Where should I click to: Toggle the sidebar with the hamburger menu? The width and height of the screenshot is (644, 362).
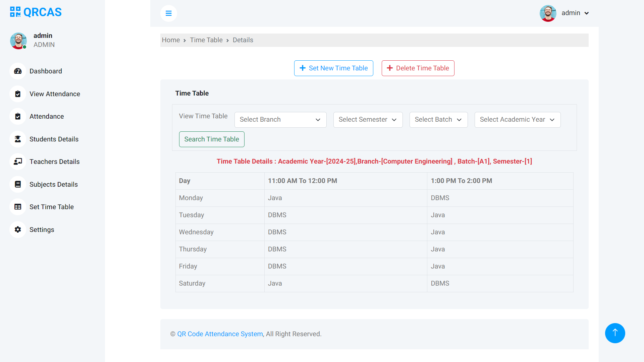pyautogui.click(x=168, y=13)
